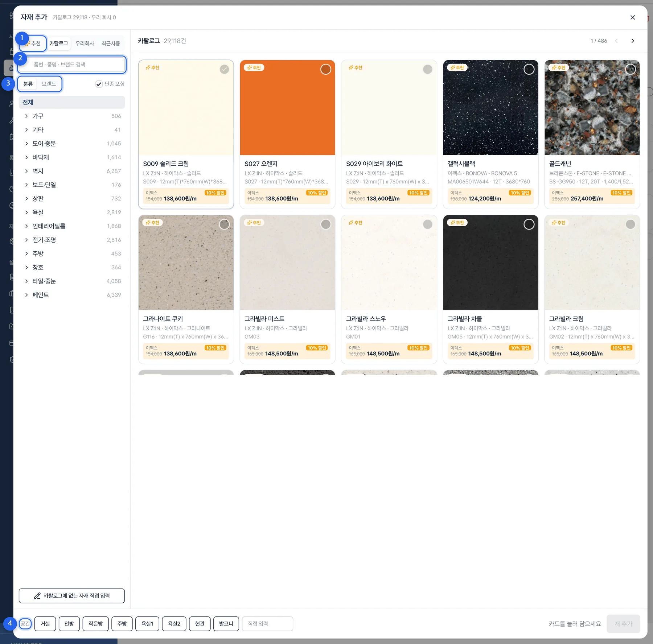Select the 분류 category filter tab
The width and height of the screenshot is (653, 644).
28,84
